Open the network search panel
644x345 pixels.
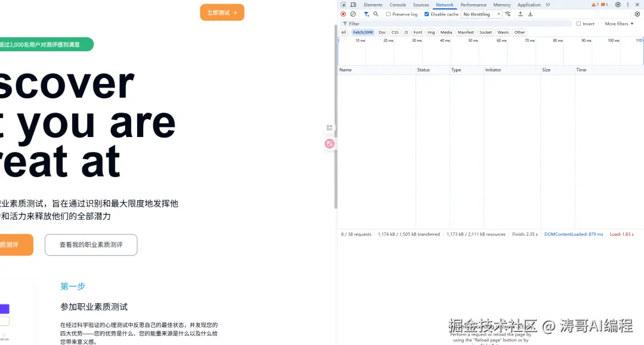click(376, 14)
